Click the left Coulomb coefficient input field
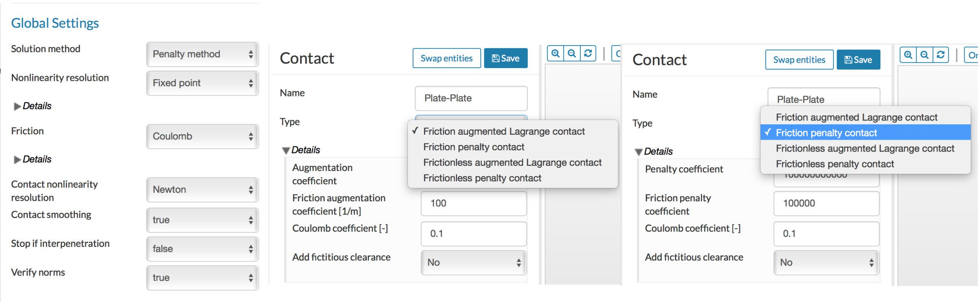Image resolution: width=980 pixels, height=302 pixels. (474, 233)
